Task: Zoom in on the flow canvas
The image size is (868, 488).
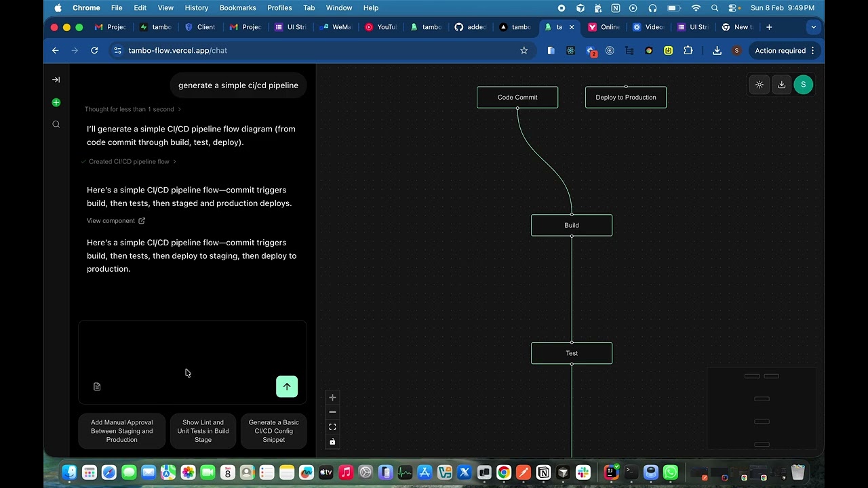Action: pyautogui.click(x=332, y=398)
